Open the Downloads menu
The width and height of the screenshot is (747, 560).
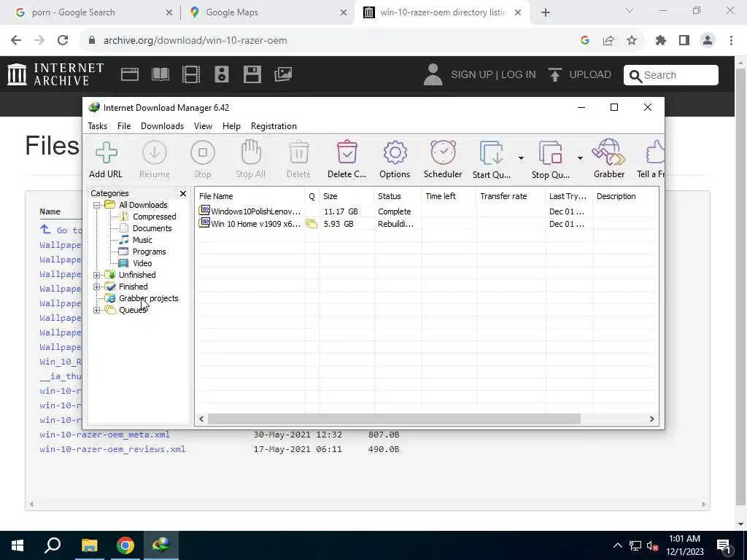(x=162, y=126)
